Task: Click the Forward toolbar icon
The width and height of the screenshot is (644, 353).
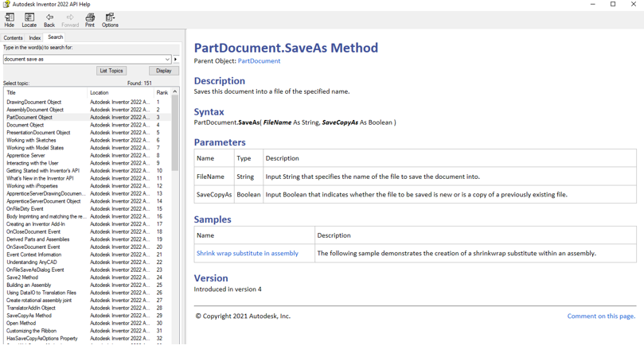Action: click(70, 20)
